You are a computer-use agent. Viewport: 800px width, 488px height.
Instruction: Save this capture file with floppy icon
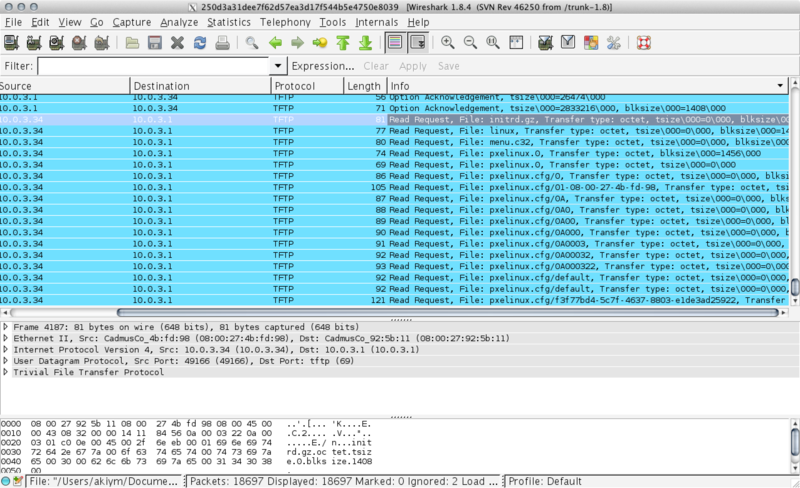155,43
